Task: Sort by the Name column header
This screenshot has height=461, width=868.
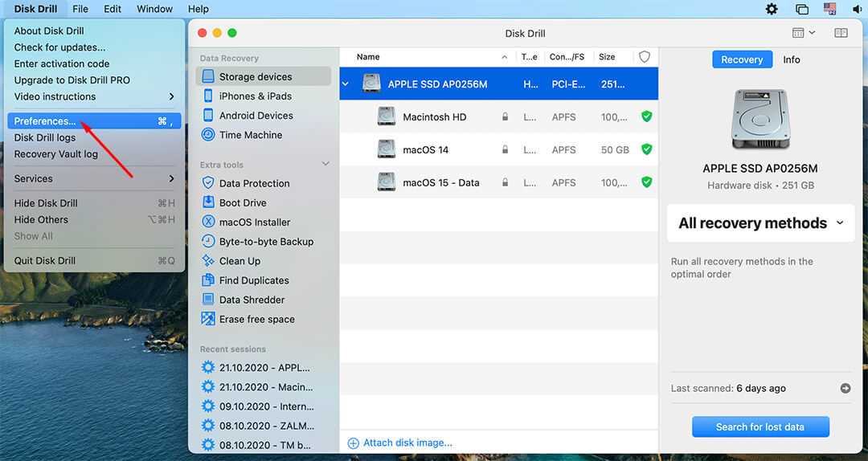Action: [368, 56]
